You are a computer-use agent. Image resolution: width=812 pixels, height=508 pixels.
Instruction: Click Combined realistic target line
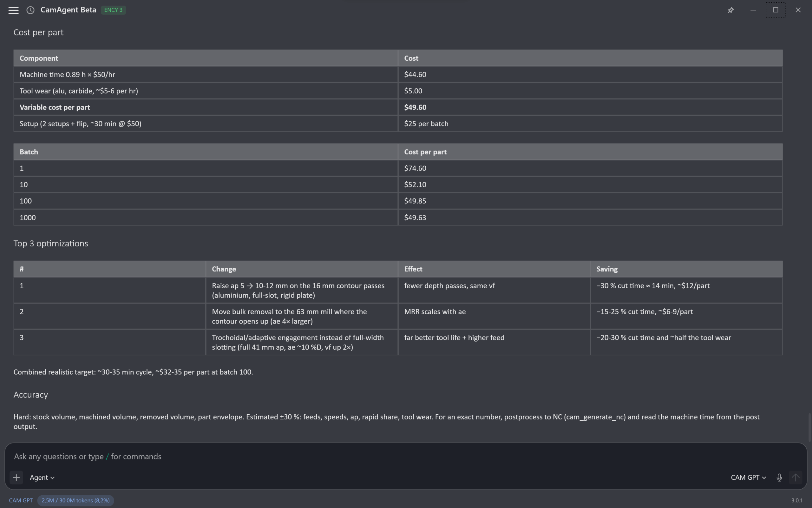coord(133,372)
